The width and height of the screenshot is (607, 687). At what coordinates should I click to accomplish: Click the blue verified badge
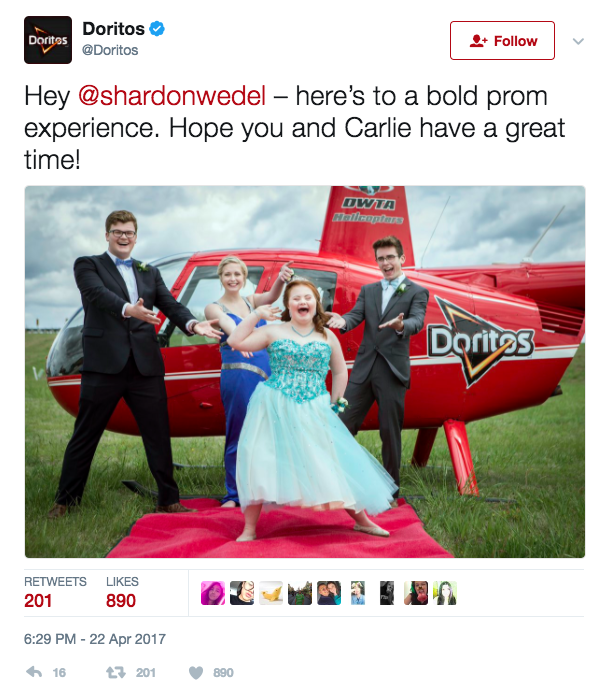[157, 29]
